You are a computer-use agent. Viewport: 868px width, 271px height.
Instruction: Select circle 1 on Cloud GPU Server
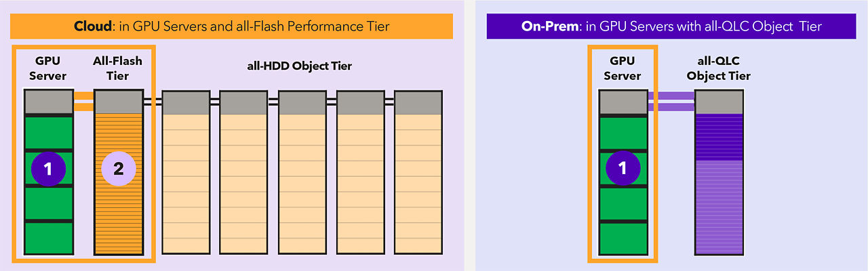pyautogui.click(x=48, y=169)
